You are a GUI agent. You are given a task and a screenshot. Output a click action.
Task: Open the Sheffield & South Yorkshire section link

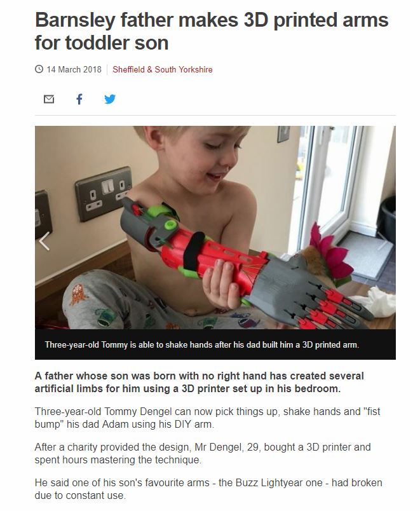pos(162,69)
